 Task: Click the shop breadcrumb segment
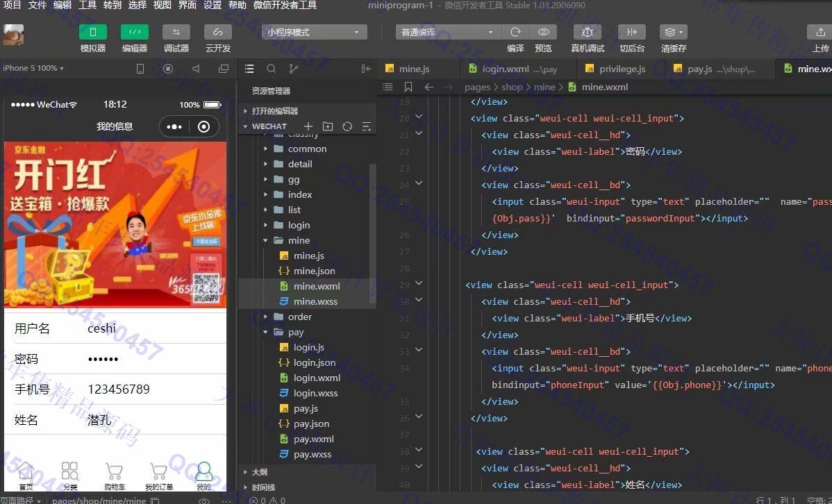pyautogui.click(x=512, y=87)
